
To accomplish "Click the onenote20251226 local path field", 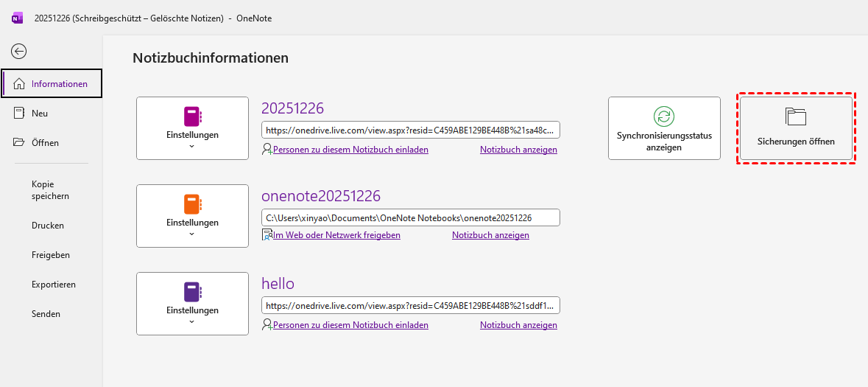I will pyautogui.click(x=410, y=218).
